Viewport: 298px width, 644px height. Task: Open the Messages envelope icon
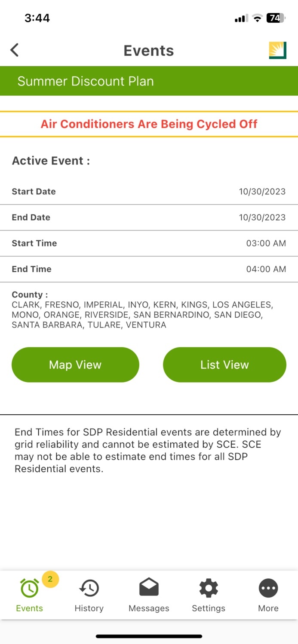pyautogui.click(x=149, y=588)
